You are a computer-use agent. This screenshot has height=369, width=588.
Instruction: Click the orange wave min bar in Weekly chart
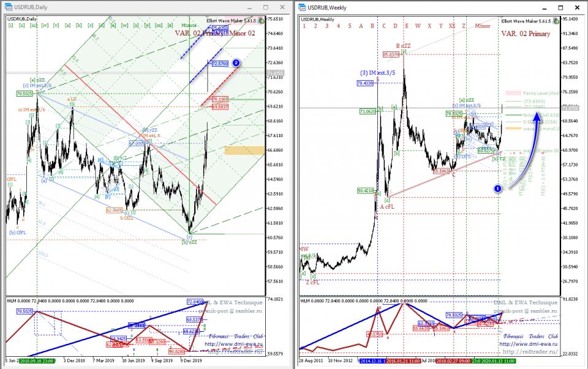(x=513, y=129)
